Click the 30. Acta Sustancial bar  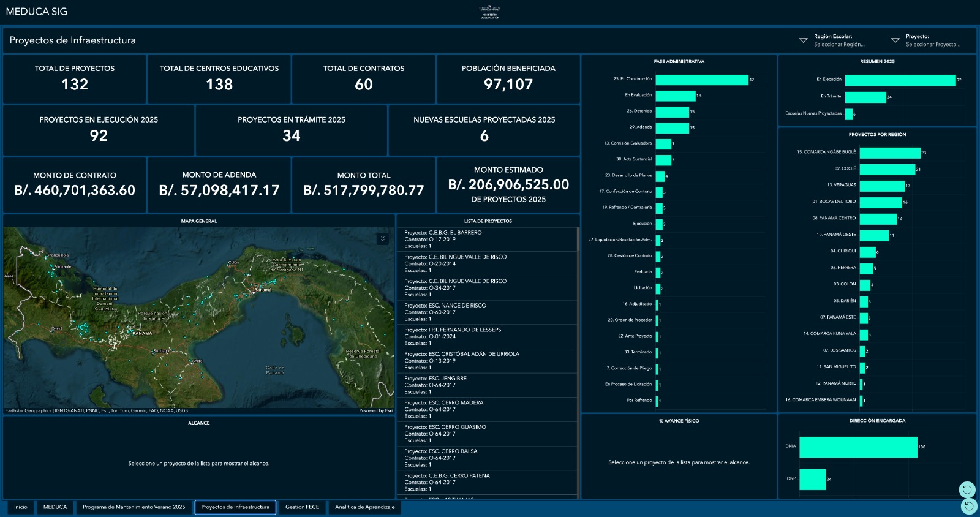click(x=663, y=160)
